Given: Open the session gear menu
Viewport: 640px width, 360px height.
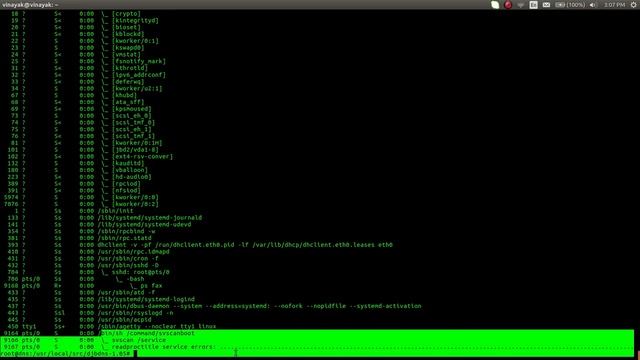Looking at the screenshot, I should 633,5.
